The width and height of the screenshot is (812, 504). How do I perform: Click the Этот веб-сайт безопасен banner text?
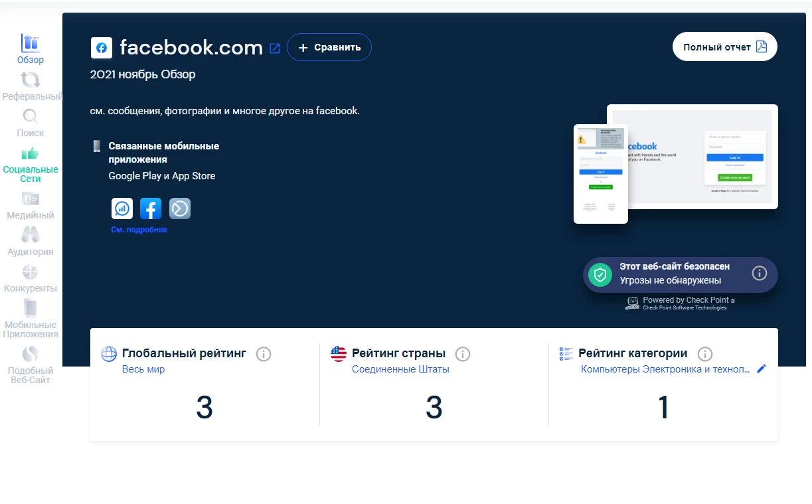[x=675, y=266]
